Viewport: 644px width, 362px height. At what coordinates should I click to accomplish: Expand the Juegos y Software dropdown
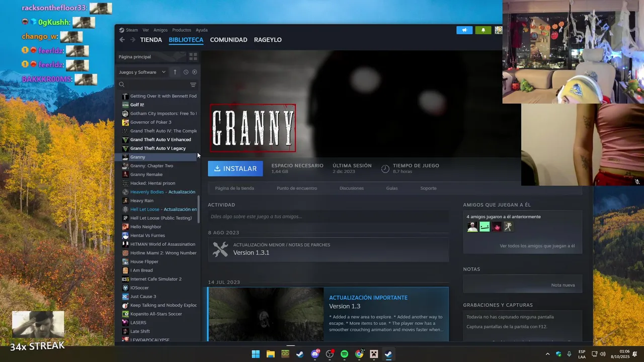[142, 72]
